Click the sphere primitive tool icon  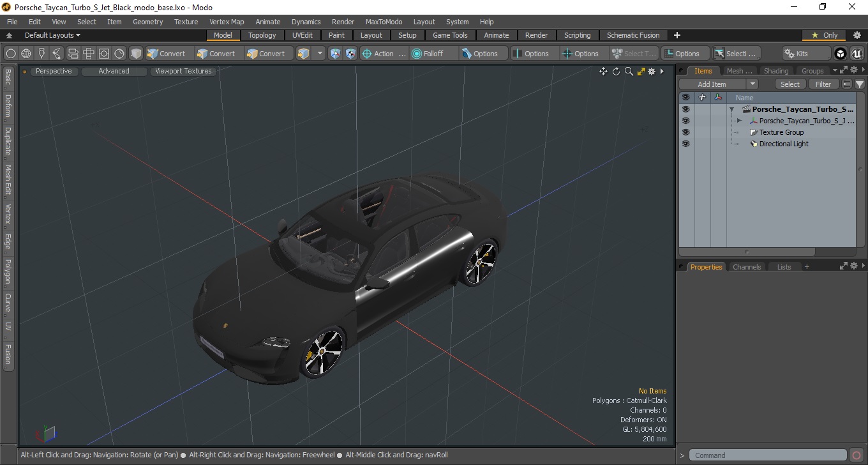coord(11,54)
